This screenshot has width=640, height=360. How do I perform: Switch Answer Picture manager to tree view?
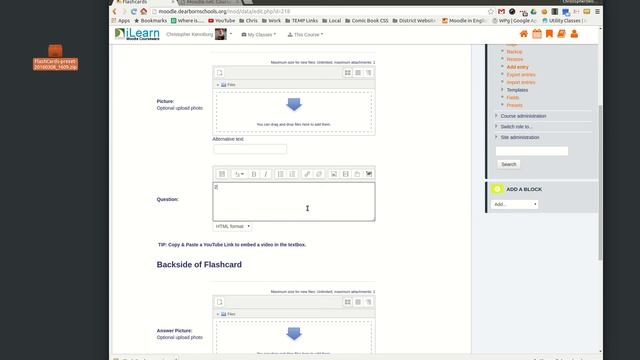[369, 302]
